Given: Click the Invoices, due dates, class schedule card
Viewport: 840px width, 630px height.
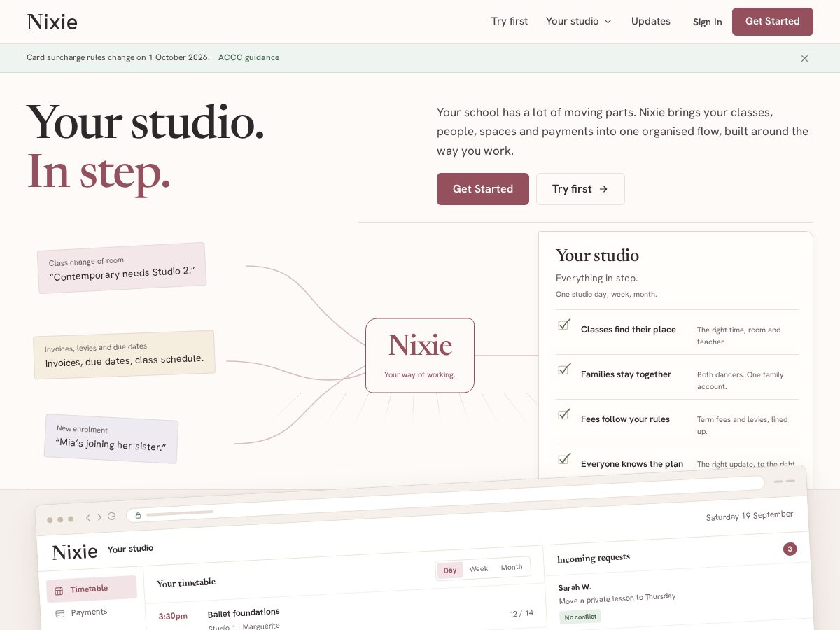Looking at the screenshot, I should click(x=124, y=355).
